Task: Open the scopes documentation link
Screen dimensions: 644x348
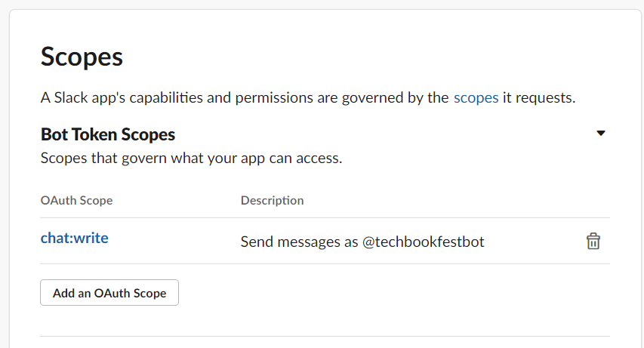Action: point(476,98)
